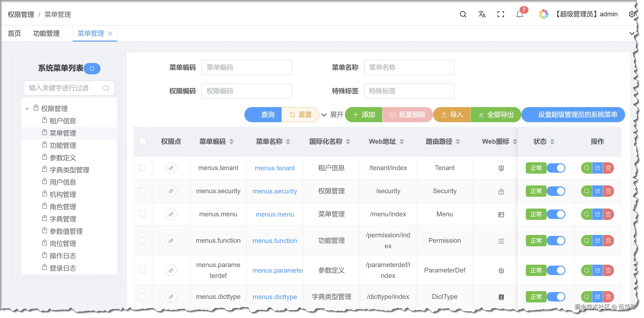644x318 pixels.
Task: Open notifications bell with 7 badge
Action: coord(519,14)
